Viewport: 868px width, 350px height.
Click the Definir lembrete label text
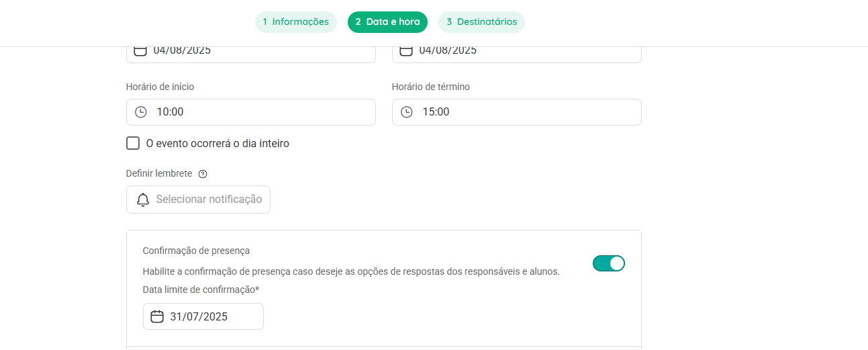pos(159,173)
